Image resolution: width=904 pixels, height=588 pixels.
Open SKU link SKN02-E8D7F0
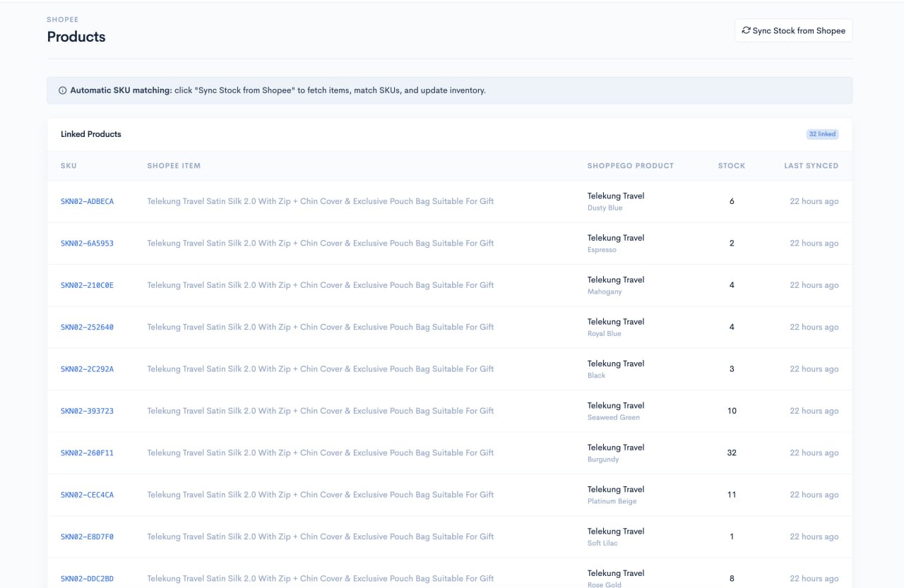point(87,536)
